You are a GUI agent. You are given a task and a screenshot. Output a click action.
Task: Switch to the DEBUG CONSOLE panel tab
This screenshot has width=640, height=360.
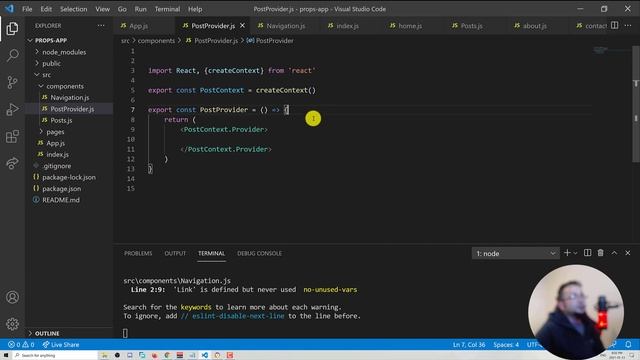(260, 253)
